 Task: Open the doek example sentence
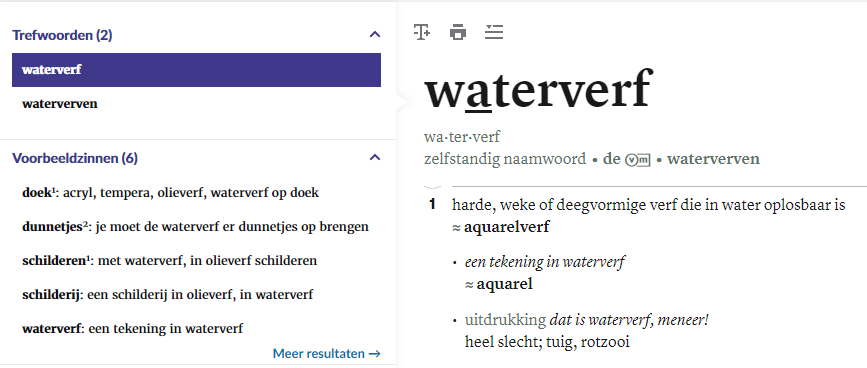[170, 193]
